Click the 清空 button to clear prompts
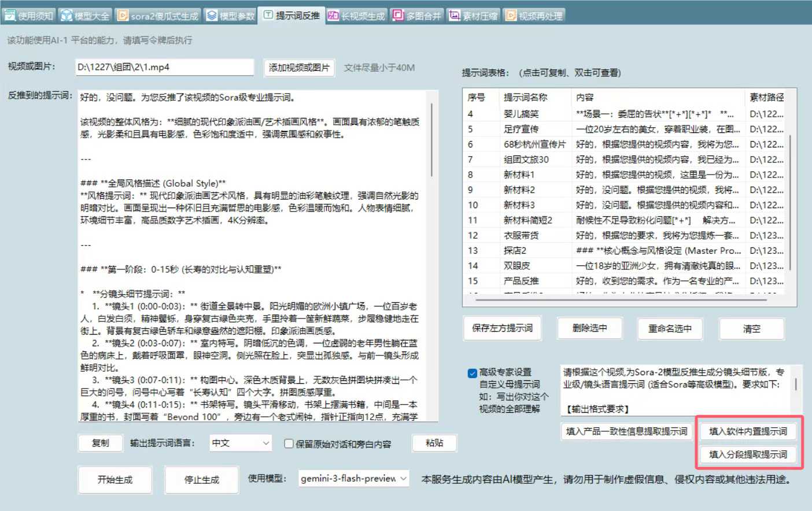This screenshot has height=511, width=812. pyautogui.click(x=751, y=328)
